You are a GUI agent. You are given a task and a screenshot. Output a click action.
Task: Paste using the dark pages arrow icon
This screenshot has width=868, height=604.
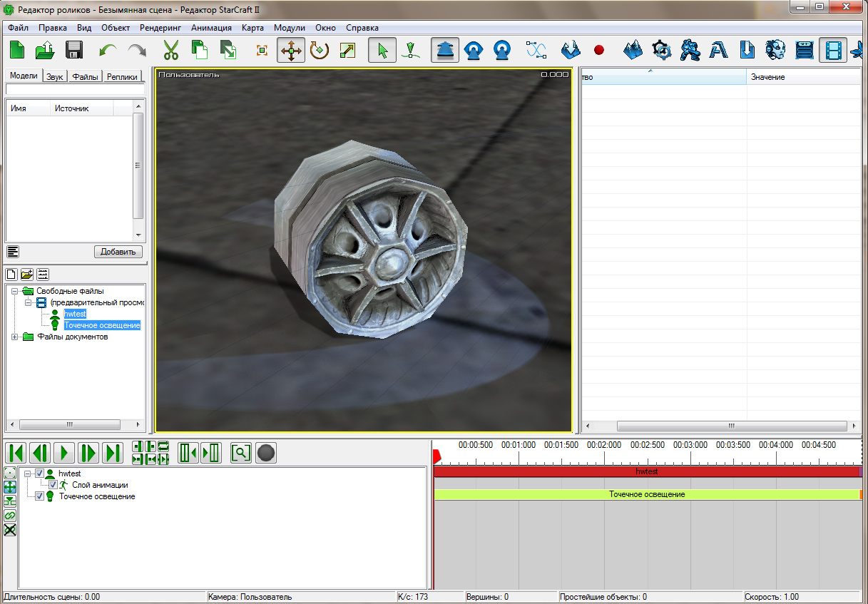pyautogui.click(x=228, y=51)
